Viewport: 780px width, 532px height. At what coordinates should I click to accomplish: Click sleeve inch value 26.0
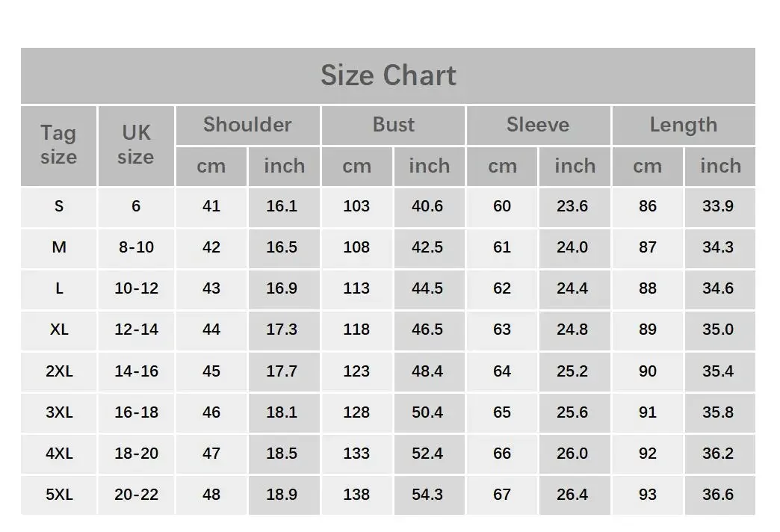[574, 454]
